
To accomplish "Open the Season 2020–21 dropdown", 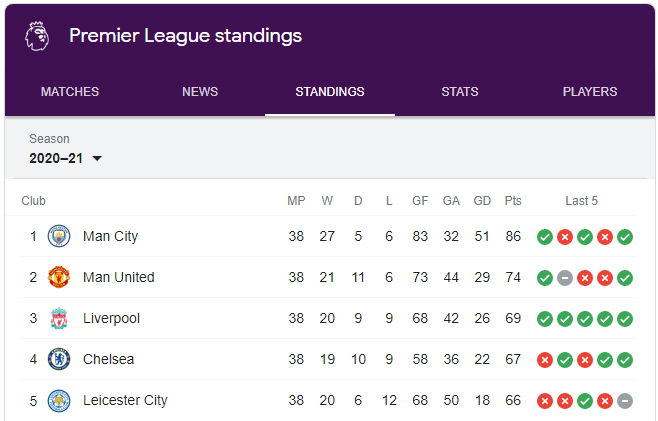I will [65, 158].
